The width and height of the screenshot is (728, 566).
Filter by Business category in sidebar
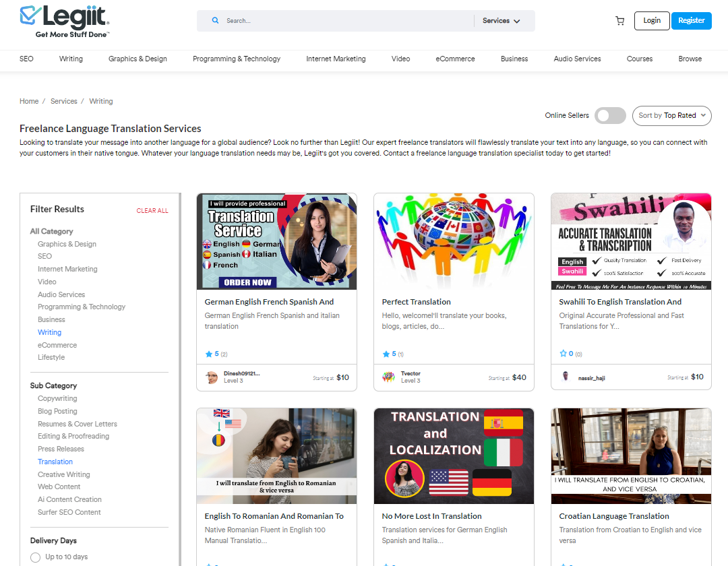(51, 319)
